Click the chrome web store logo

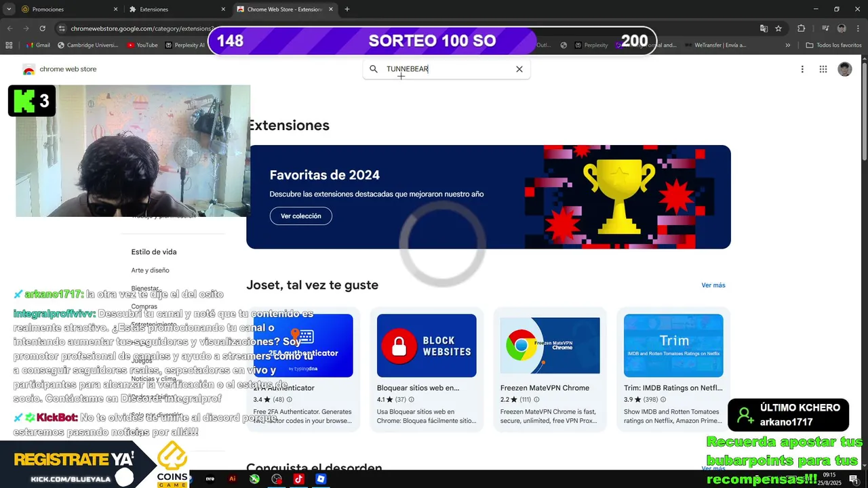[60, 69]
